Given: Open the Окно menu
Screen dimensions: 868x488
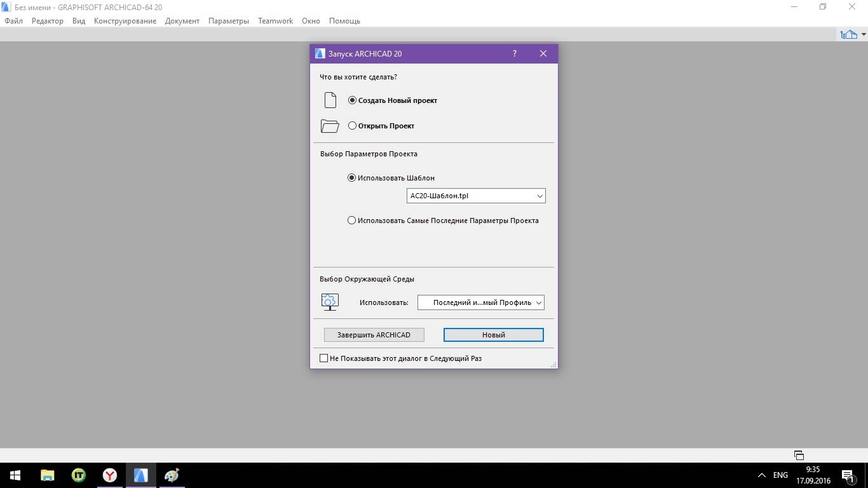Looking at the screenshot, I should [x=311, y=21].
